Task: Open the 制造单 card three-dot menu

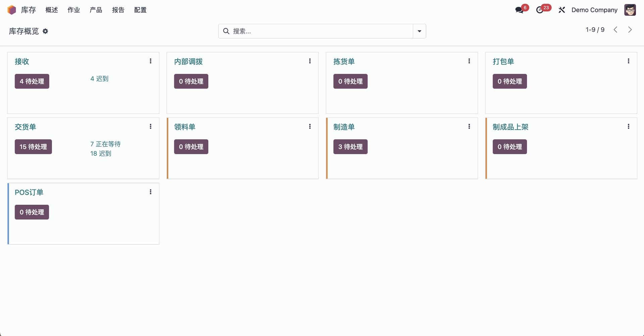Action: 469,127
